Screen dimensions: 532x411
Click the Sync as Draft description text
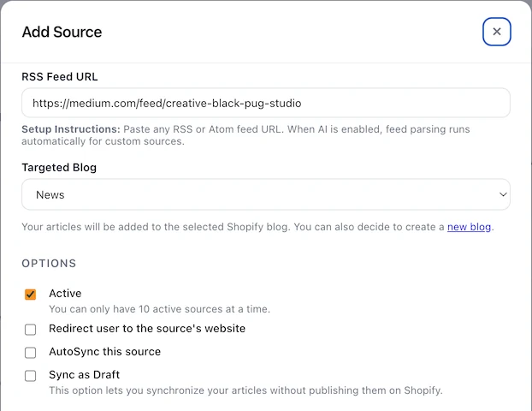click(245, 390)
